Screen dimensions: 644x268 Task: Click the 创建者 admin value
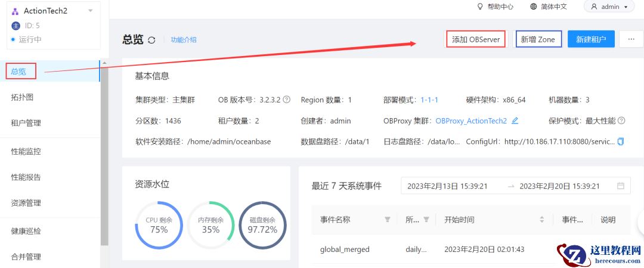(340, 121)
